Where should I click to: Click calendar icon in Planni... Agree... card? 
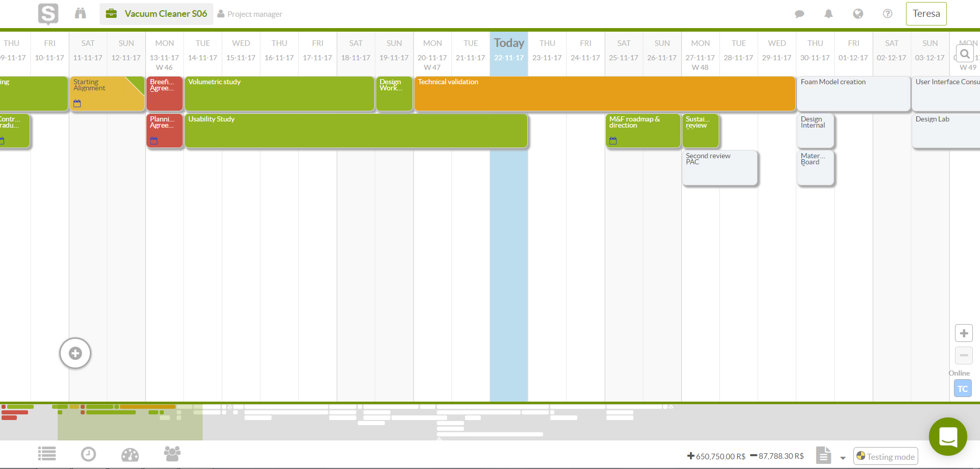154,141
